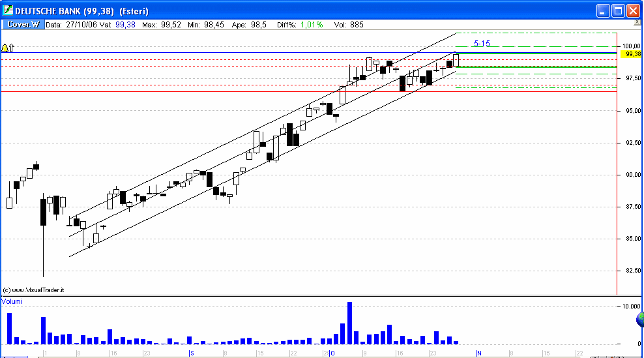644x358 pixels.
Task: Click the 10.000 volume axis label
Action: click(632, 306)
